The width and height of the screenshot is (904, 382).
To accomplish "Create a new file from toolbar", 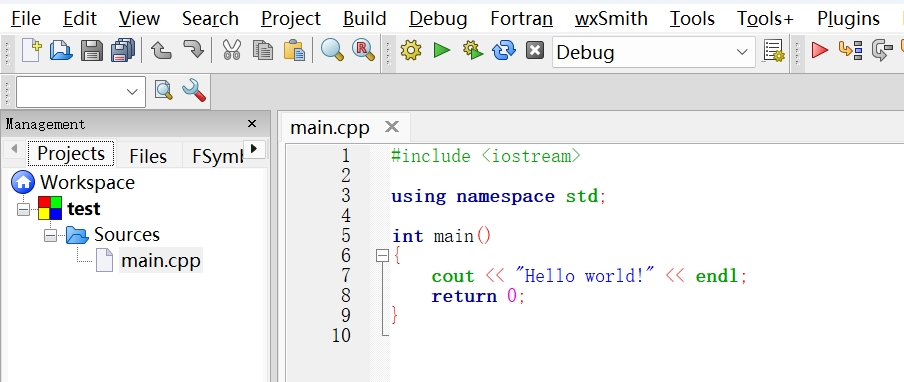I will [31, 50].
